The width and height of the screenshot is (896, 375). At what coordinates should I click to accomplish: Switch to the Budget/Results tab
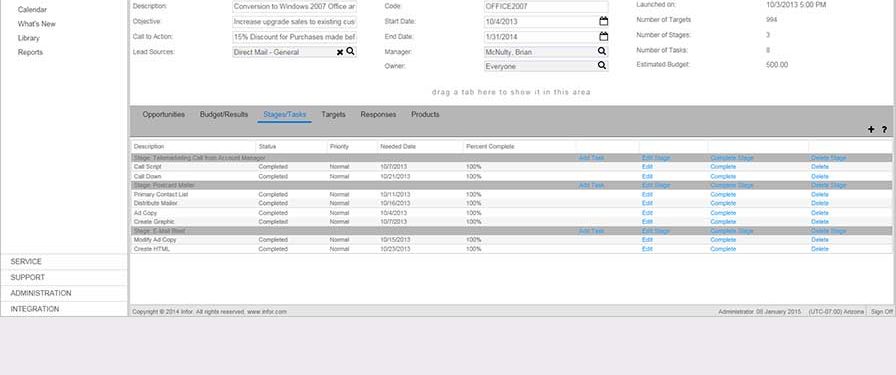(x=223, y=114)
